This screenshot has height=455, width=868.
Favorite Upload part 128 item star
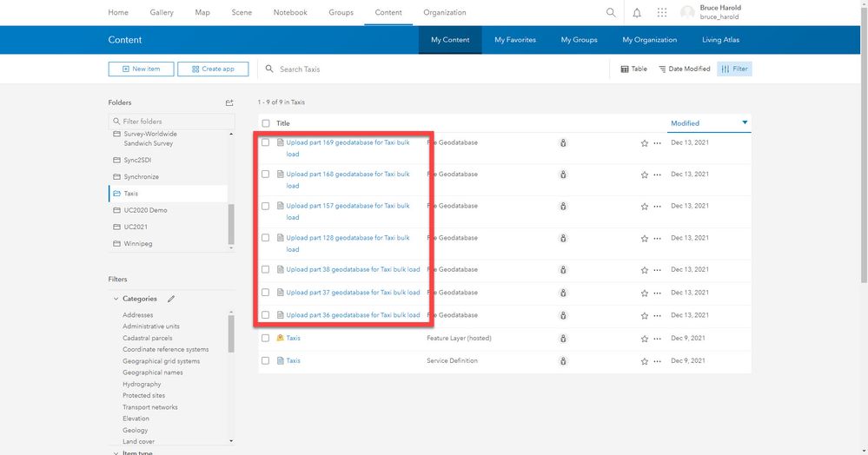pos(645,239)
